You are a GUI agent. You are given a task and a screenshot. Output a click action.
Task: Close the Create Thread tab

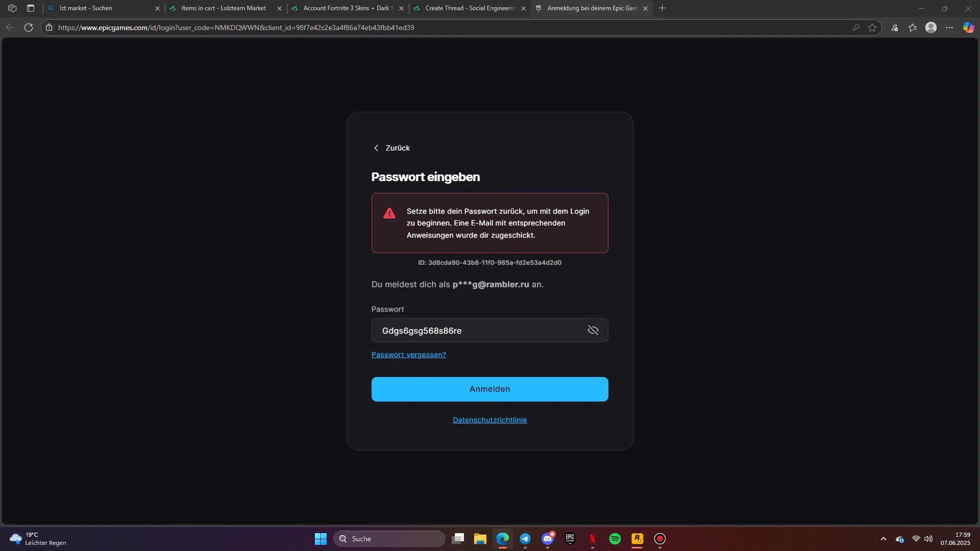(523, 9)
